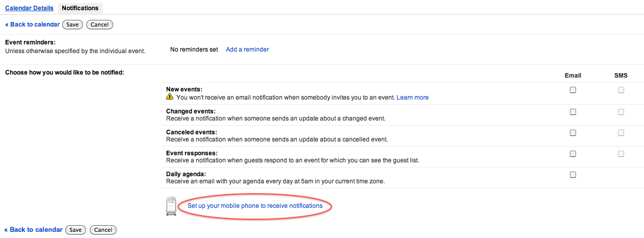This screenshot has width=644, height=238.
Task: Click the Save button above Event reminders
Action: point(73,25)
